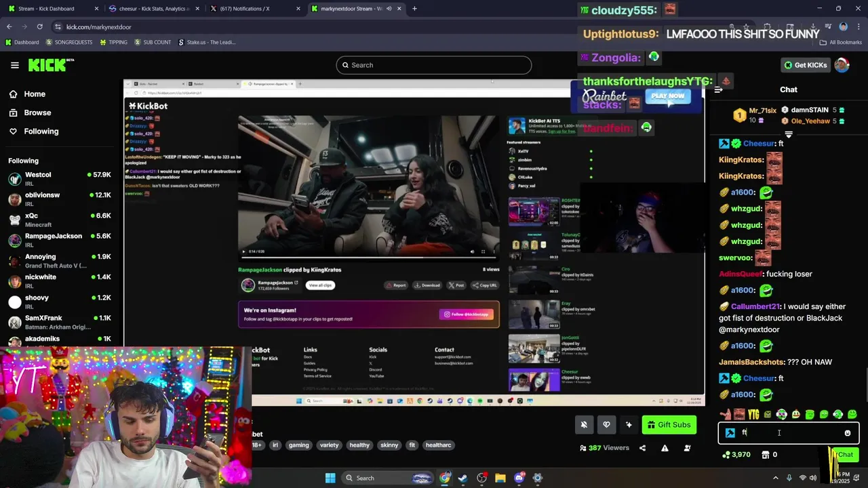Mute the markynextdoor tab audio icon
This screenshot has height=488, width=868.
pos(389,9)
